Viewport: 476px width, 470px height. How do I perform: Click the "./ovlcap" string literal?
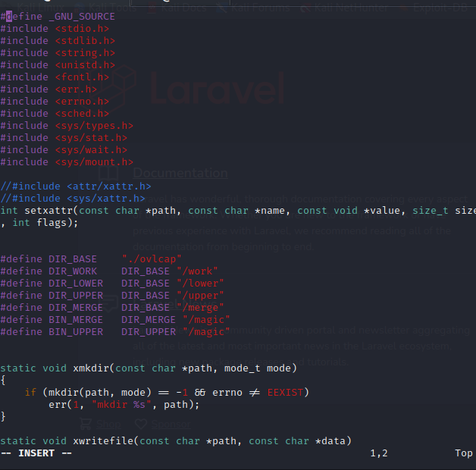tap(152, 259)
